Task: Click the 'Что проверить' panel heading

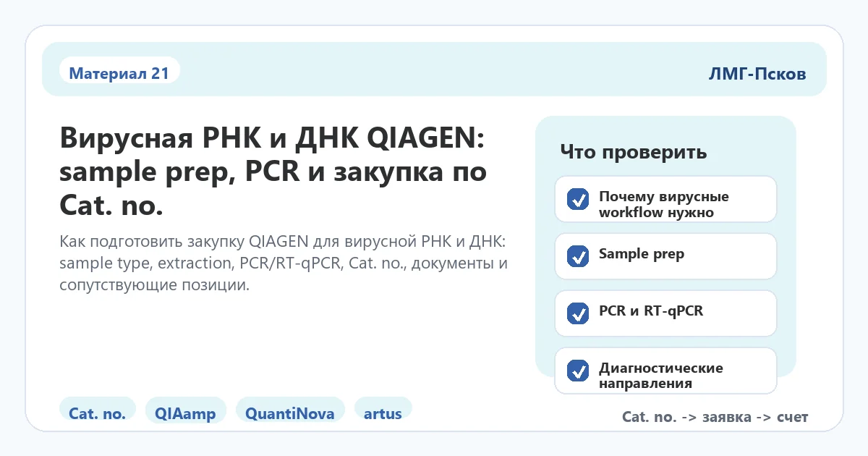Action: coord(634,153)
